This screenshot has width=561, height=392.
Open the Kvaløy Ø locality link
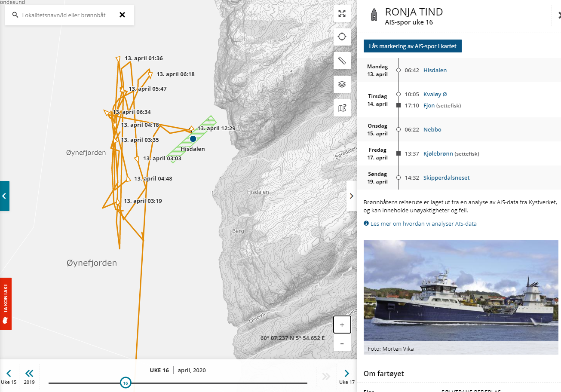[435, 94]
